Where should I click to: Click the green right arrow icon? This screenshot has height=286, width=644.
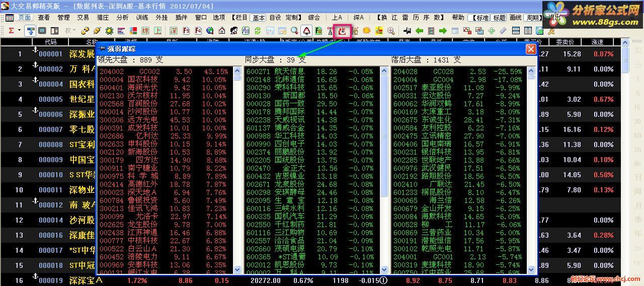[x=443, y=31]
